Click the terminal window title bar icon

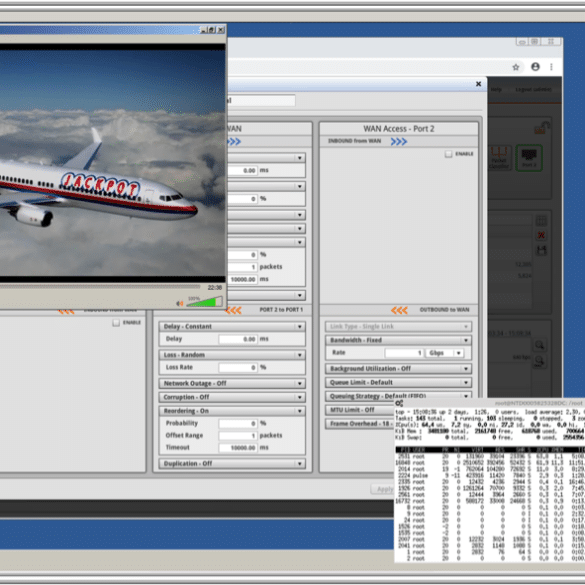399,403
